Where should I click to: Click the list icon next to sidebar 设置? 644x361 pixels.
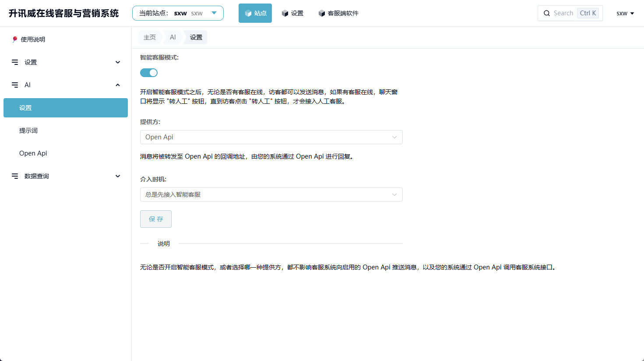[x=15, y=62]
